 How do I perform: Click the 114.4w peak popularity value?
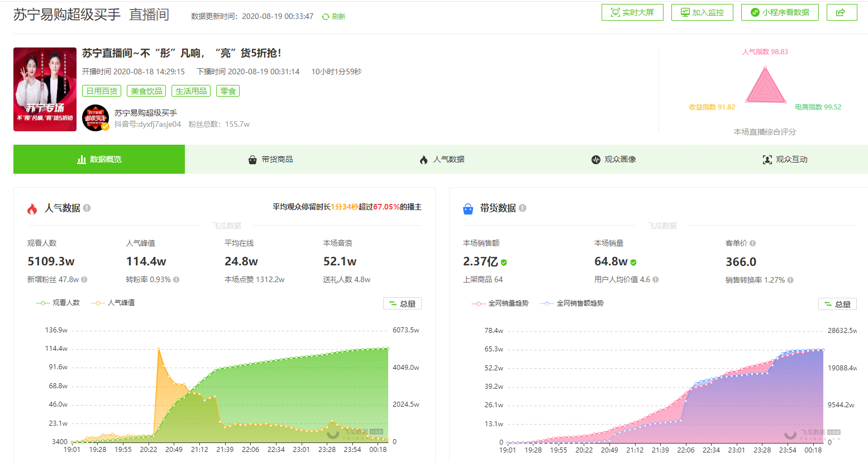pyautogui.click(x=146, y=261)
